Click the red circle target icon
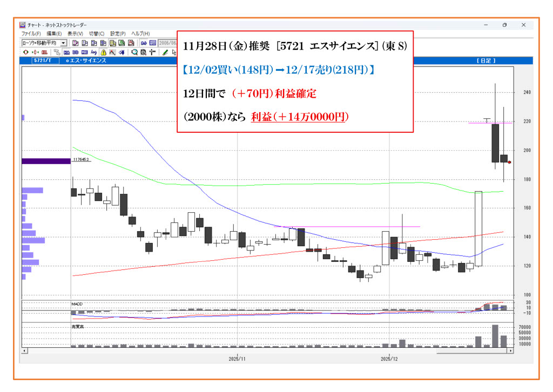This screenshot has height=392, width=553. [x=25, y=52]
